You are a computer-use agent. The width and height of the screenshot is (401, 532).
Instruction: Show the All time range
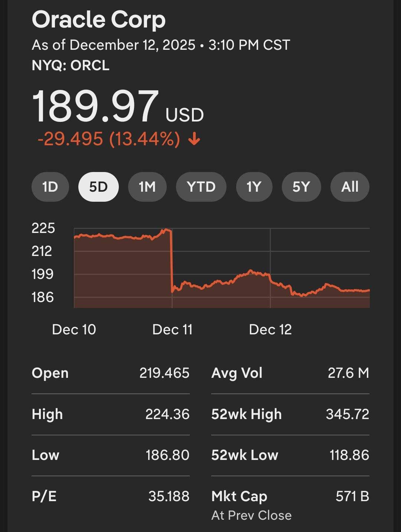[350, 187]
